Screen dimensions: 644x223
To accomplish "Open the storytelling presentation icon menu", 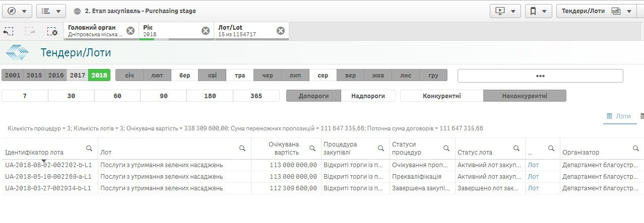I will (505, 11).
